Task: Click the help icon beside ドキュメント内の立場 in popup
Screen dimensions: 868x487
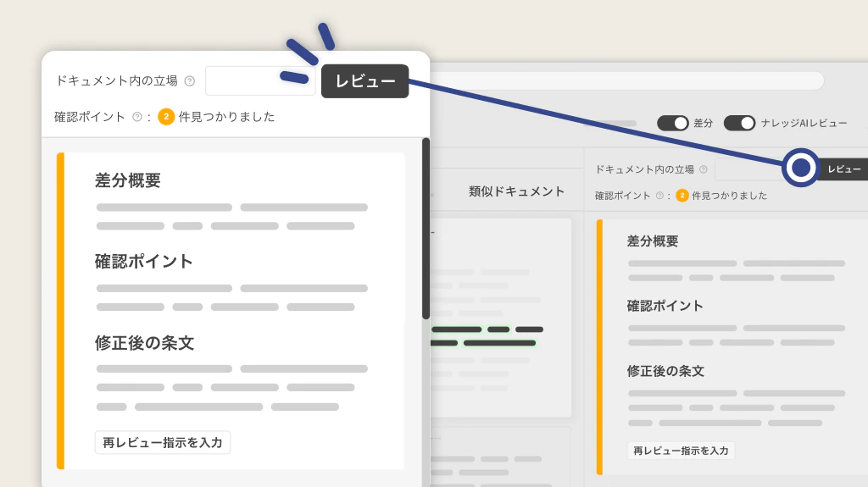Action: point(190,81)
